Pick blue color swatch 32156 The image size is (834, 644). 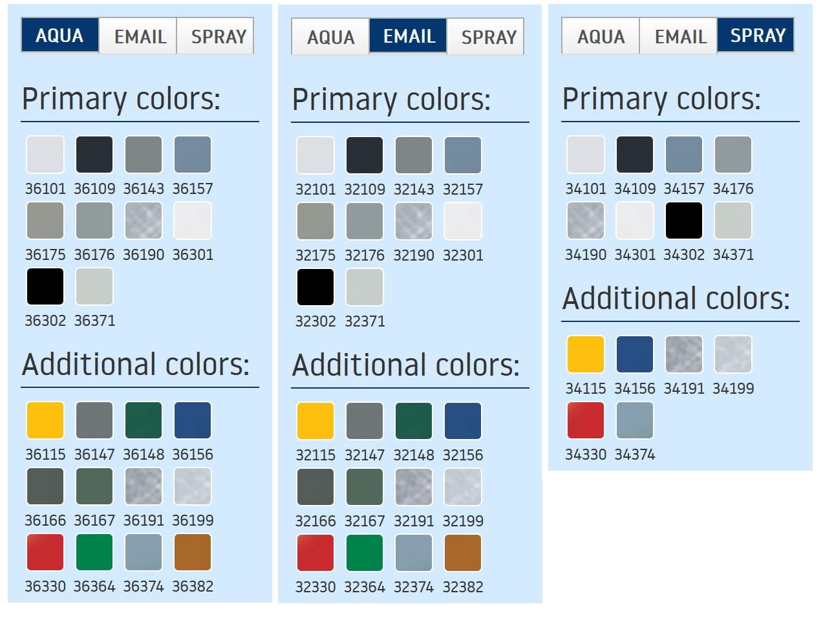click(x=463, y=421)
